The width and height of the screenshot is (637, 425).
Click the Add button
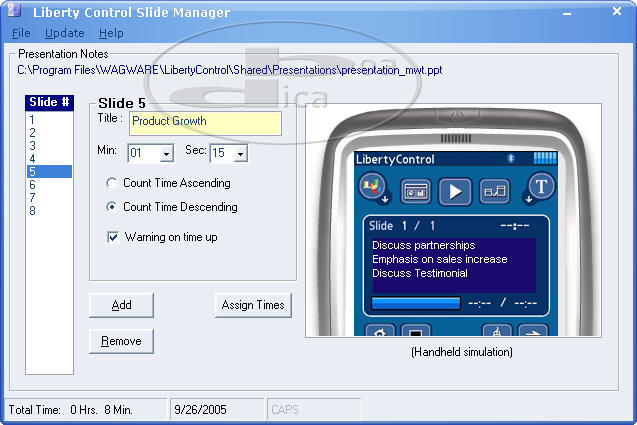click(x=121, y=305)
